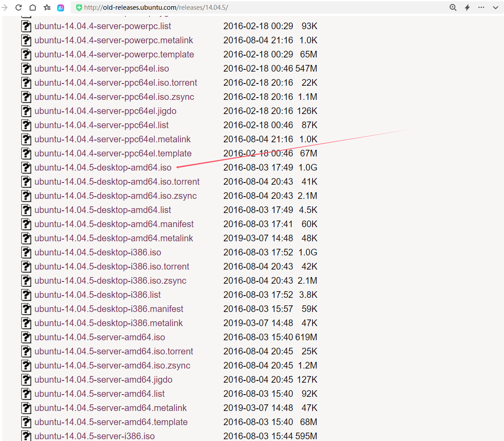Open ubuntu-14.04.4-server-ppc64el.metalink link
The width and height of the screenshot is (504, 441).
point(112,139)
